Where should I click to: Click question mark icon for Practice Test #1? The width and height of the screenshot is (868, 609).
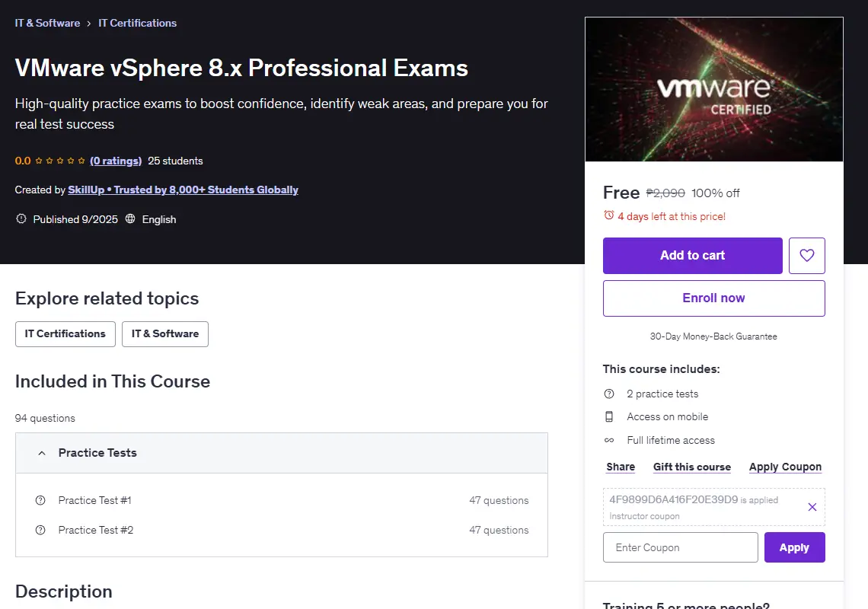[x=40, y=500]
